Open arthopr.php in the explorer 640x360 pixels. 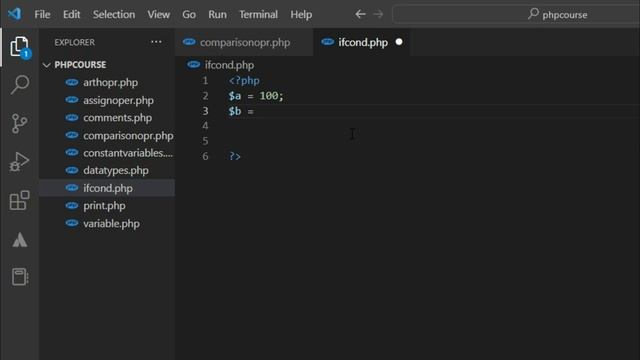pyautogui.click(x=107, y=82)
